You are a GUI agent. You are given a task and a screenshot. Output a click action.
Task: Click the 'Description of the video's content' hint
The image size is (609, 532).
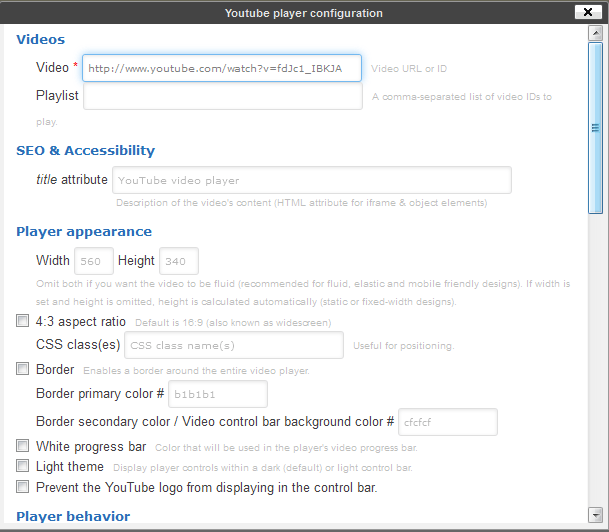[x=301, y=203]
